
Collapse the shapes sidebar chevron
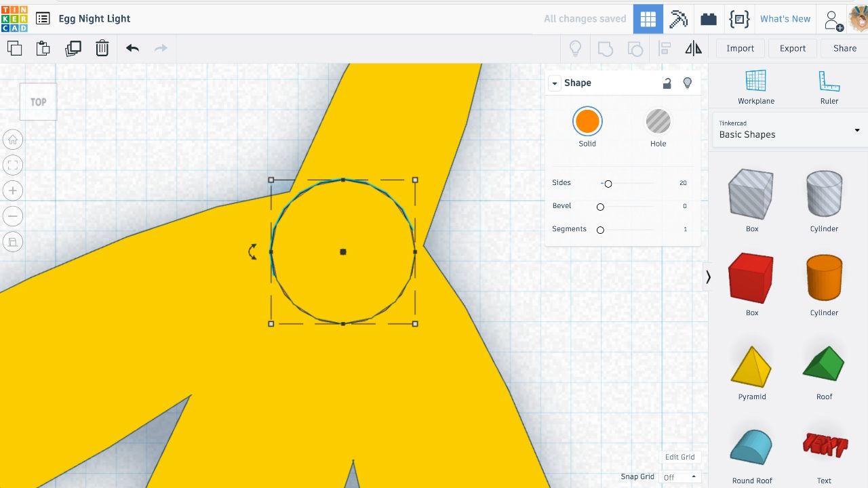click(x=708, y=277)
